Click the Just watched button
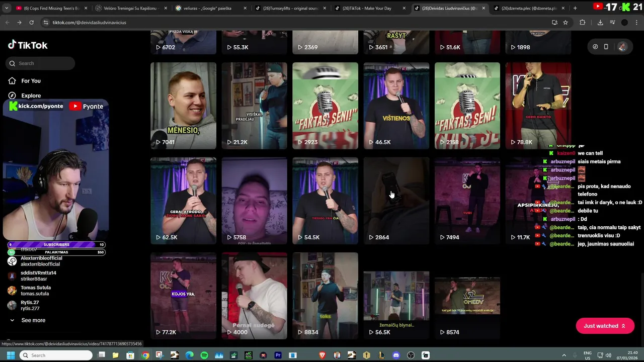Image resolution: width=644 pixels, height=362 pixels. coord(605,326)
